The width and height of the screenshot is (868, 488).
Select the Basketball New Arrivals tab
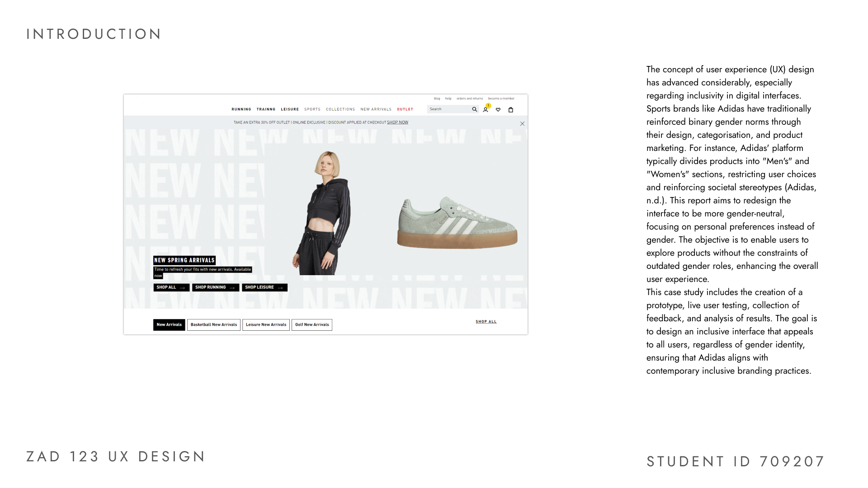tap(214, 325)
